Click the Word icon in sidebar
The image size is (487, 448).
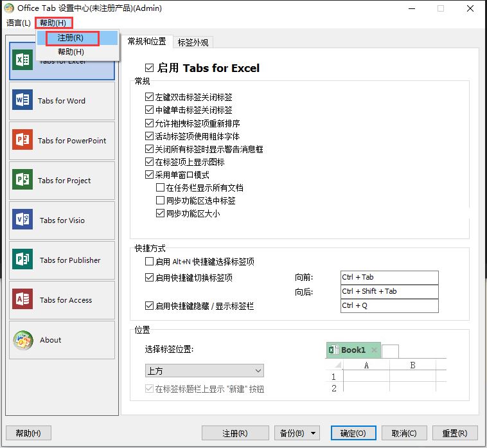click(22, 100)
